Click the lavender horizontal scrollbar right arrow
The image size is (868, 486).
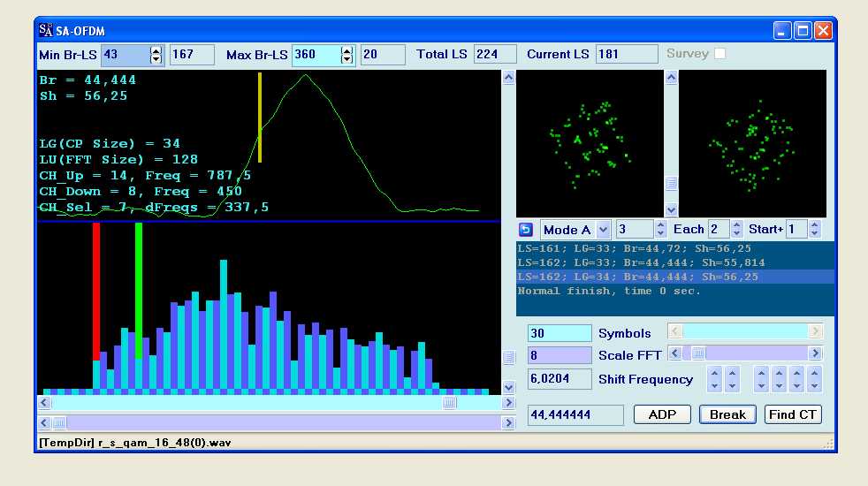tap(508, 423)
